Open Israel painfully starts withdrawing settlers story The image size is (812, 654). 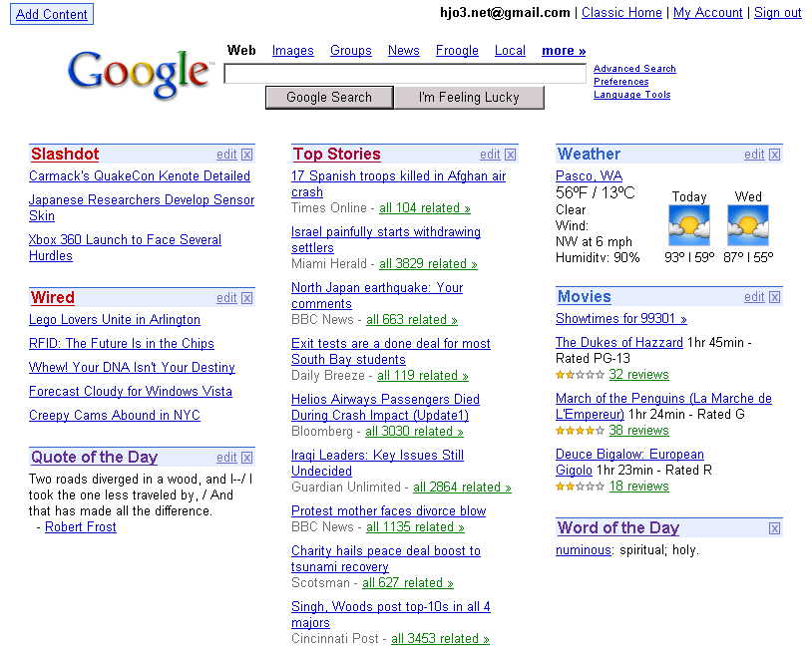(x=386, y=239)
